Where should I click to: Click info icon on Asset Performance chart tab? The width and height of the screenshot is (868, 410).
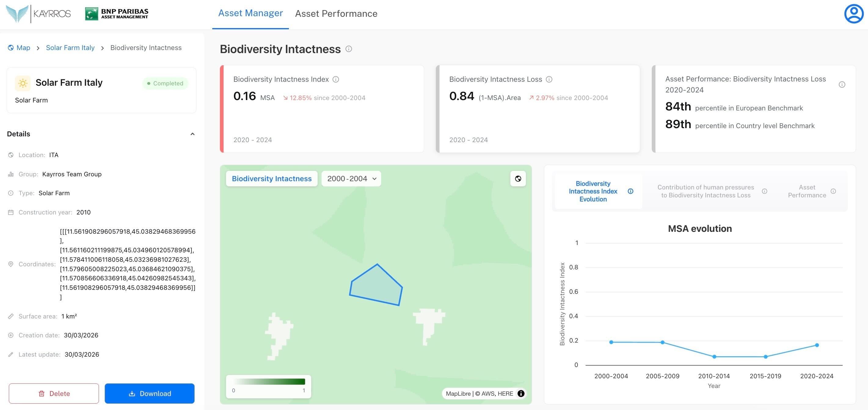click(x=833, y=191)
